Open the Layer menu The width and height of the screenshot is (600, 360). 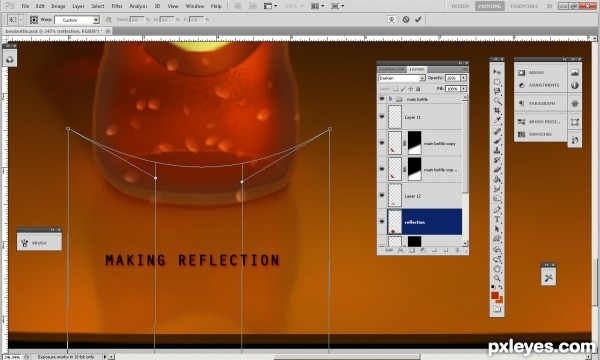click(x=78, y=6)
